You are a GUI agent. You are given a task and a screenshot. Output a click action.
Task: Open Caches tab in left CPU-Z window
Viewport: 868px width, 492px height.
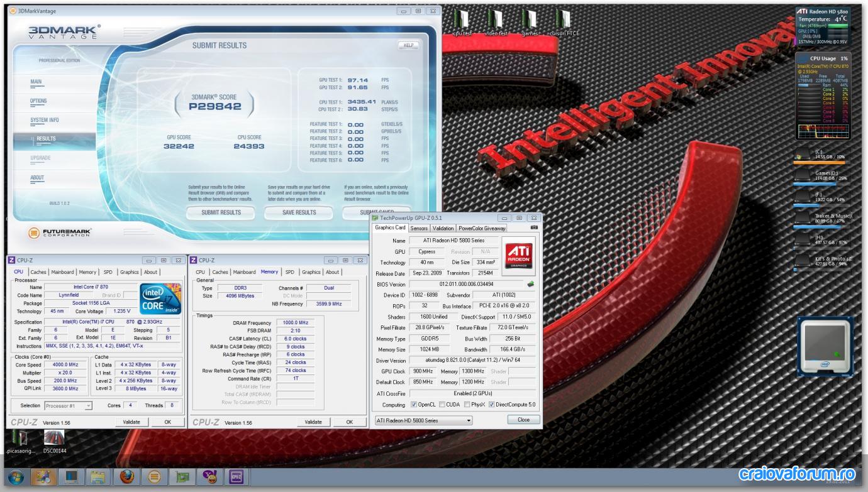38,272
